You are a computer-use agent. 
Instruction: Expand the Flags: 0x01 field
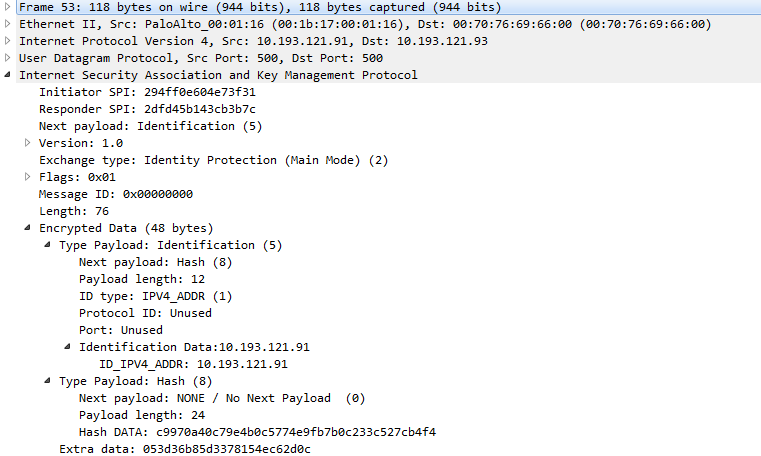tap(28, 177)
